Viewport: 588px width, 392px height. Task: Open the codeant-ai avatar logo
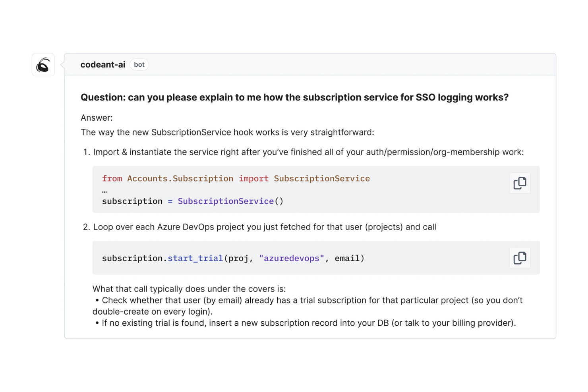point(43,65)
